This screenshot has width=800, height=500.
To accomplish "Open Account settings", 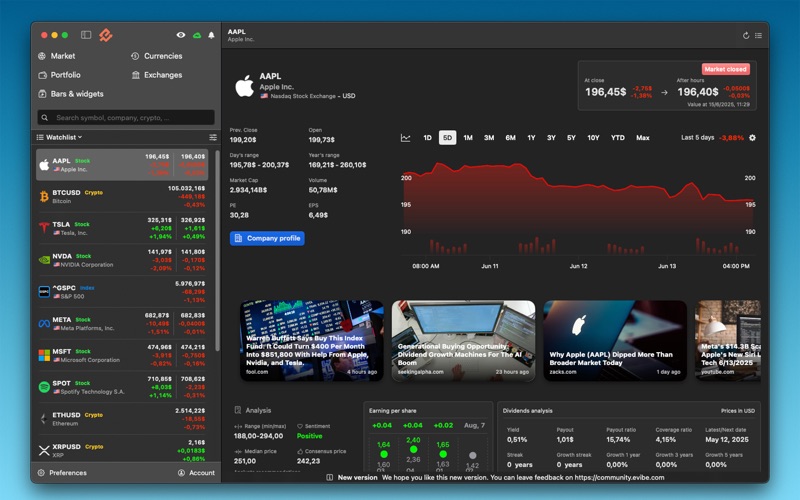I will pos(196,473).
